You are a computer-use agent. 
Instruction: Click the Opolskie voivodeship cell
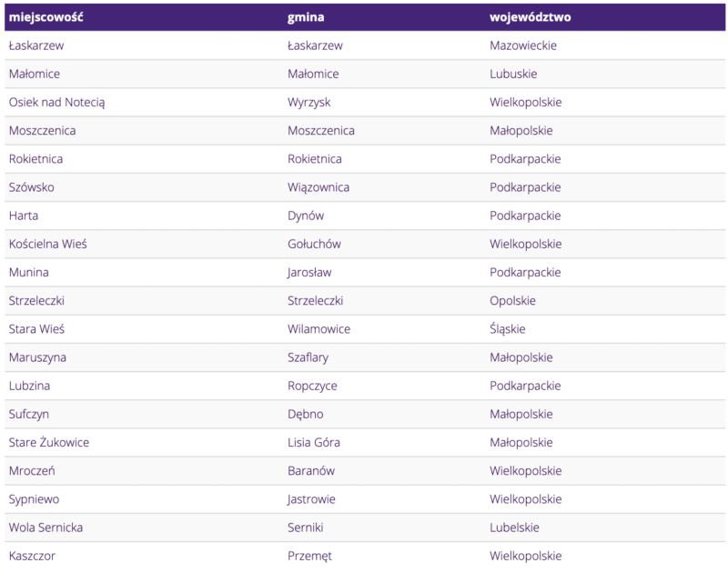click(512, 300)
